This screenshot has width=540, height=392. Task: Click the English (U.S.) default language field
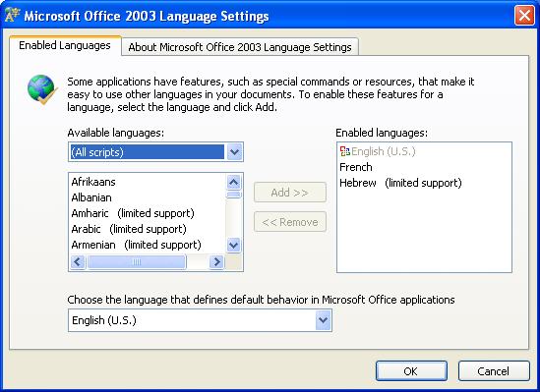[x=200, y=320]
